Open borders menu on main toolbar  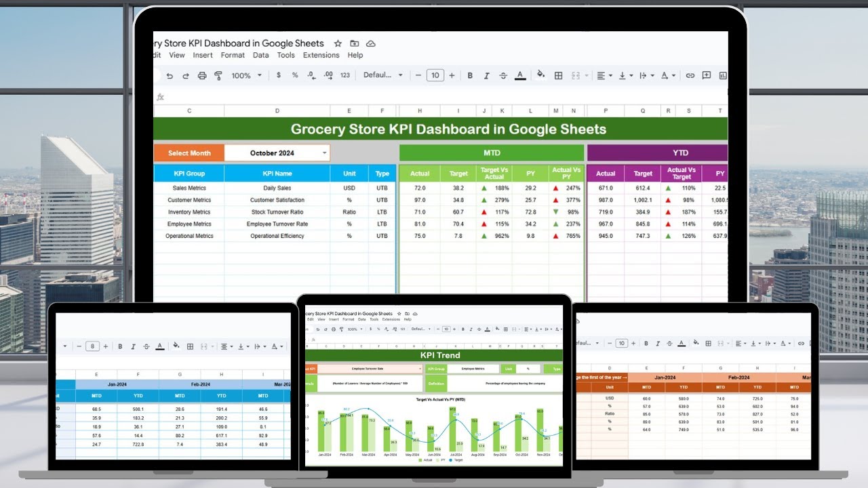(x=558, y=75)
